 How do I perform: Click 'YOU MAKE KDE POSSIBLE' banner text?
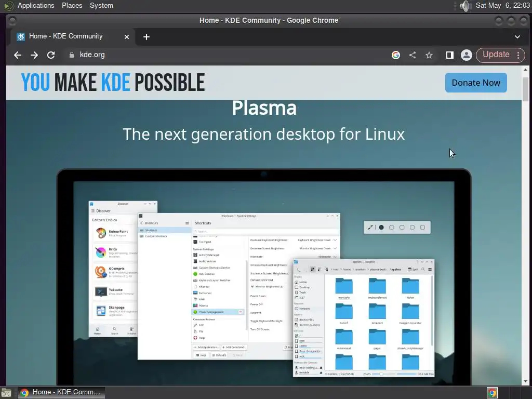pos(113,83)
